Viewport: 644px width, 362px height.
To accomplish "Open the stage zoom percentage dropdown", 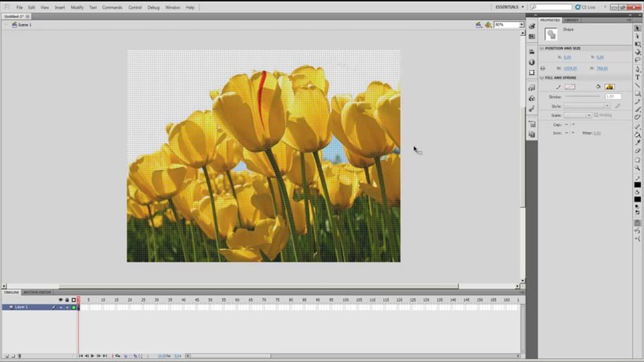I will coord(521,25).
